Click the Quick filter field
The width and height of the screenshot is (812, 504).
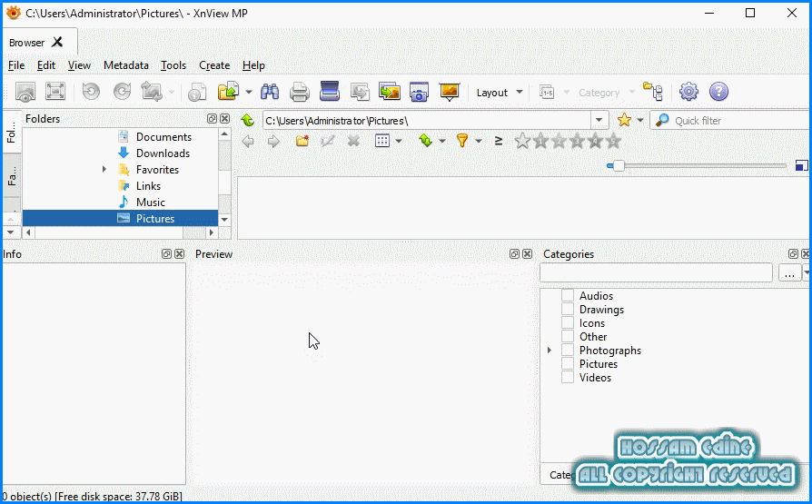[731, 121]
